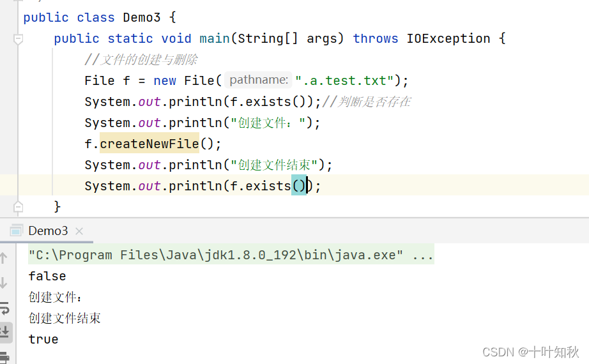Click the window icon on the Demo3 run tab
Screen dimensions: 589x364
[16, 231]
